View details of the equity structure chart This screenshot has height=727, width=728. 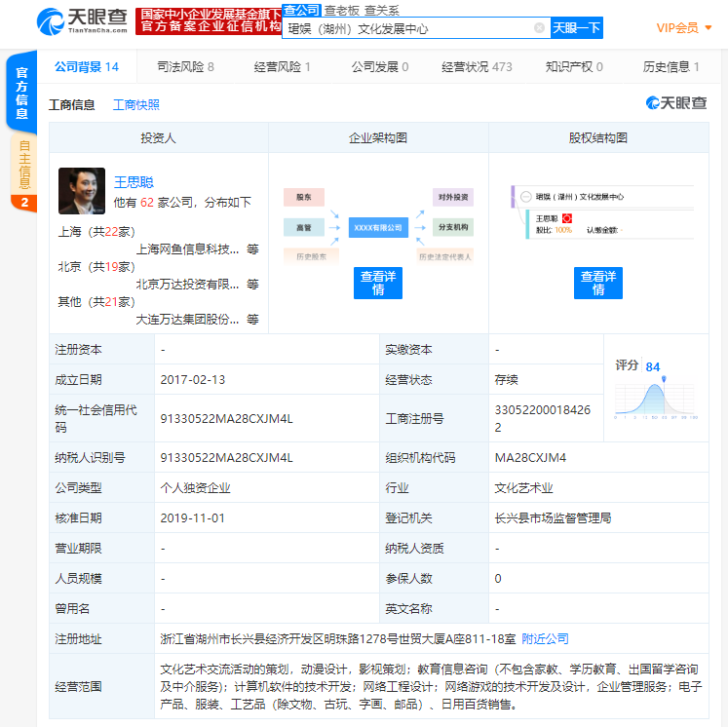coord(598,283)
